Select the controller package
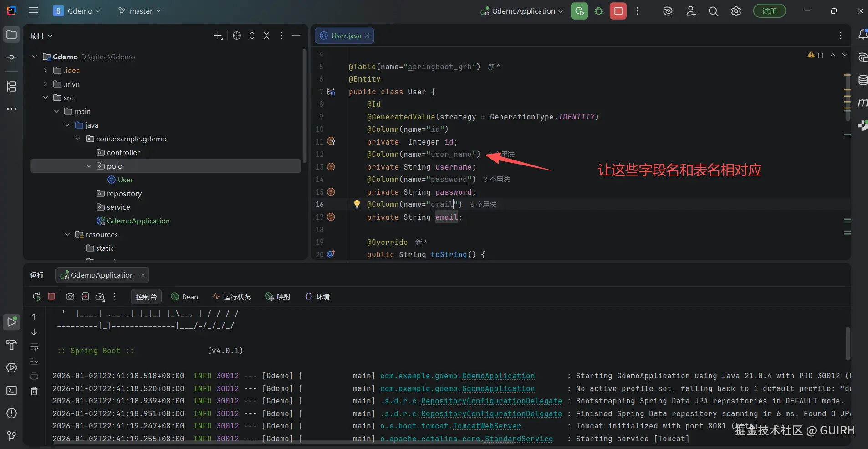 (118, 152)
